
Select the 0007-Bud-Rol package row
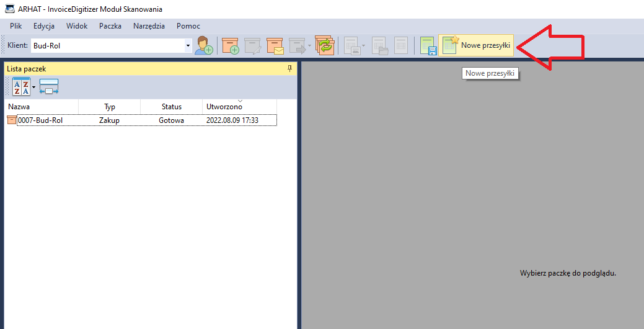point(40,120)
